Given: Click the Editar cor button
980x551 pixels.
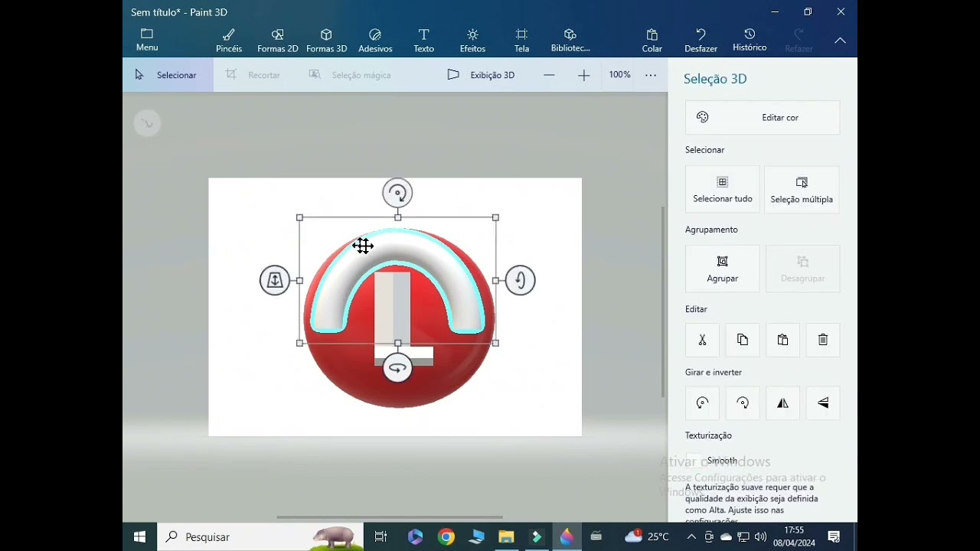Looking at the screenshot, I should (763, 117).
